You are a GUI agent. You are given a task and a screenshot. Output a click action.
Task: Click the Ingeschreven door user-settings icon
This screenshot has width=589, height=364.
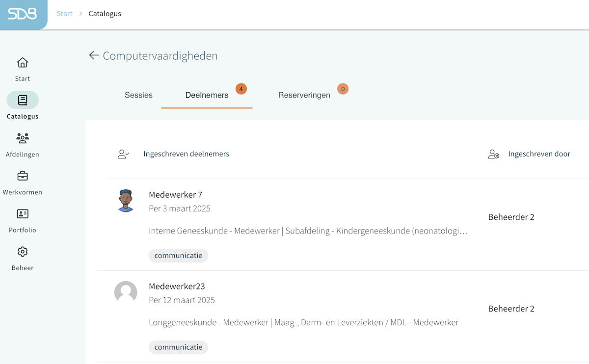(493, 154)
